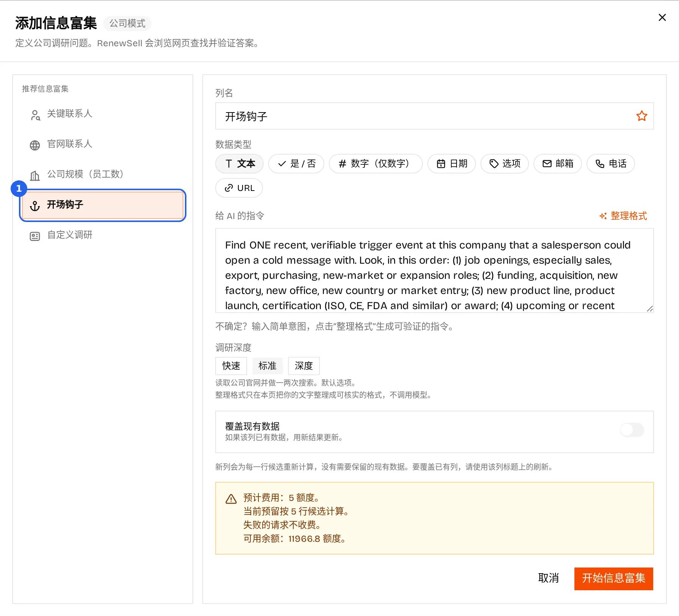Choose the 文本 data type
The width and height of the screenshot is (679, 616).
tap(239, 164)
